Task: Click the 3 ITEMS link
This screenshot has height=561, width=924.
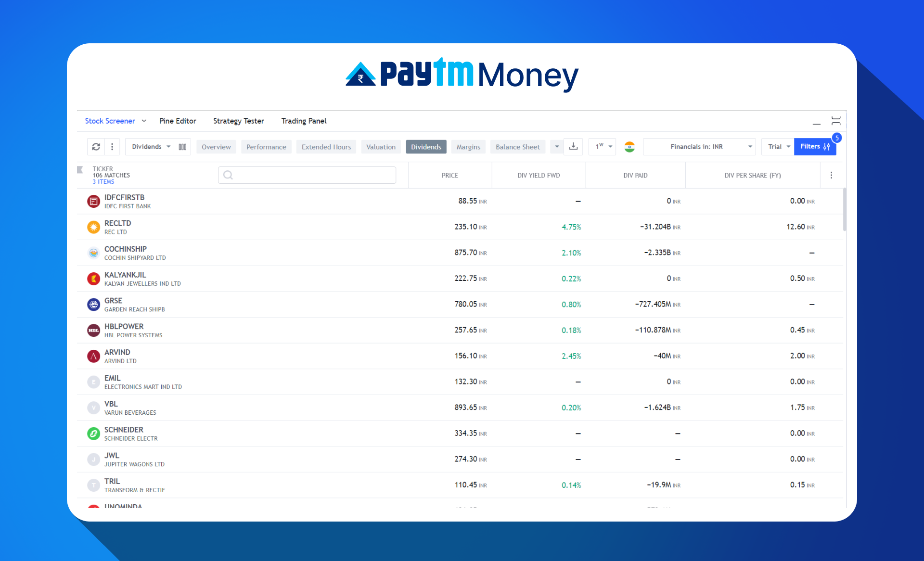Action: pos(103,181)
